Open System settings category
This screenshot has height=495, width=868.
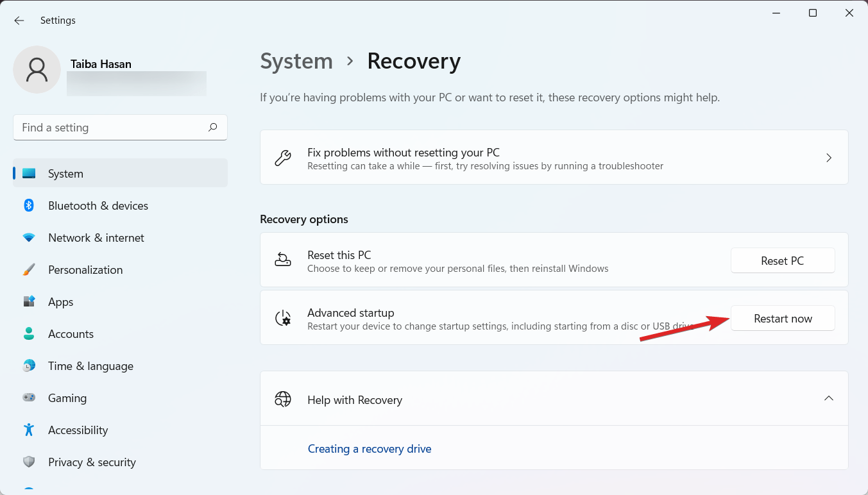[120, 173]
